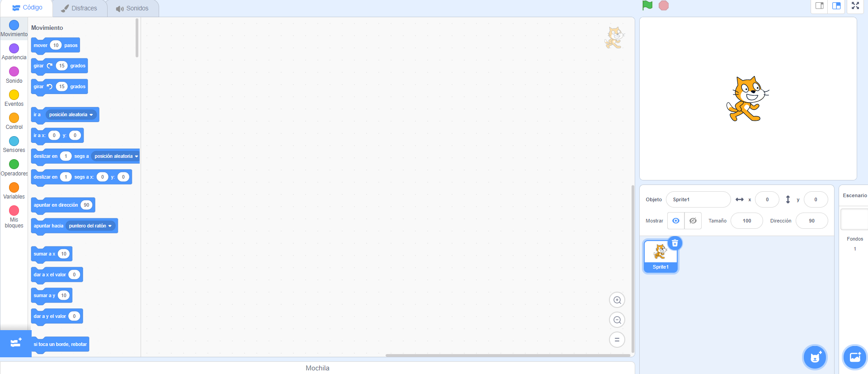
Task: Click the Fondos backdrop count label
Action: [855, 239]
